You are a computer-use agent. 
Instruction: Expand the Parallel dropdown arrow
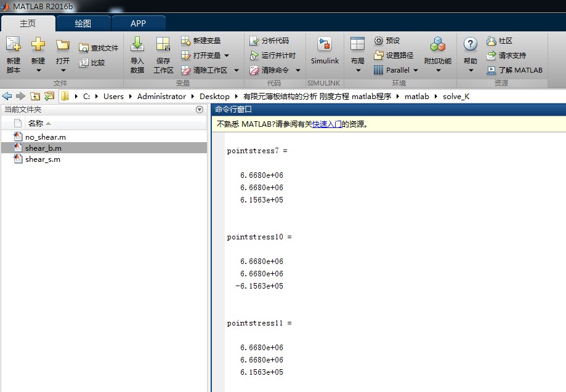pos(416,70)
